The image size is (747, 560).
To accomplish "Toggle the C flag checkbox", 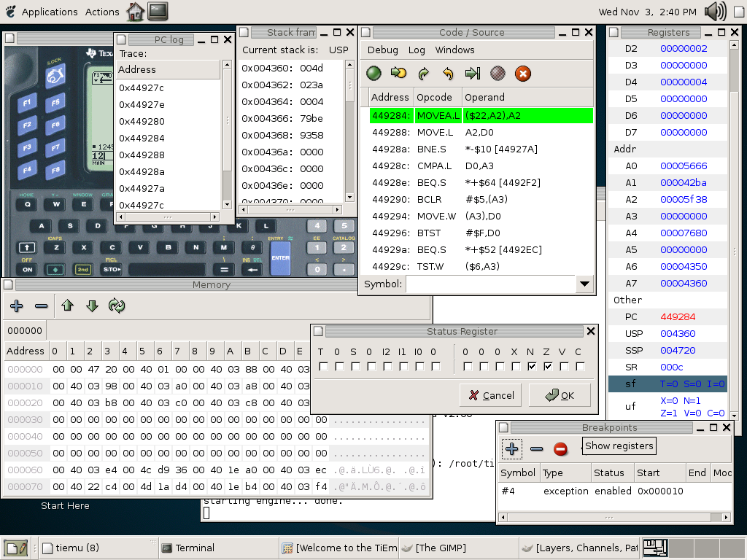I will tap(580, 367).
